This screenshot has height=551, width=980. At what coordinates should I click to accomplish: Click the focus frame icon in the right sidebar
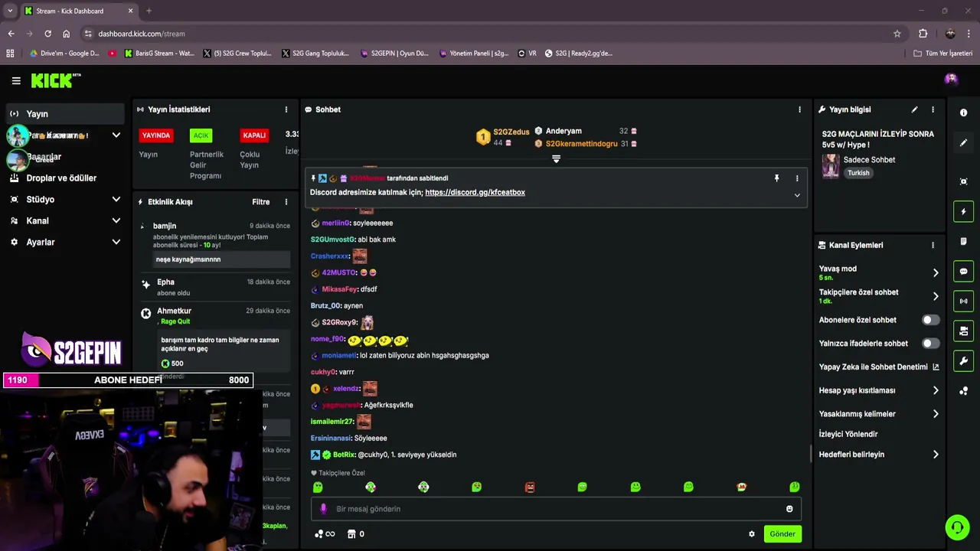click(963, 181)
